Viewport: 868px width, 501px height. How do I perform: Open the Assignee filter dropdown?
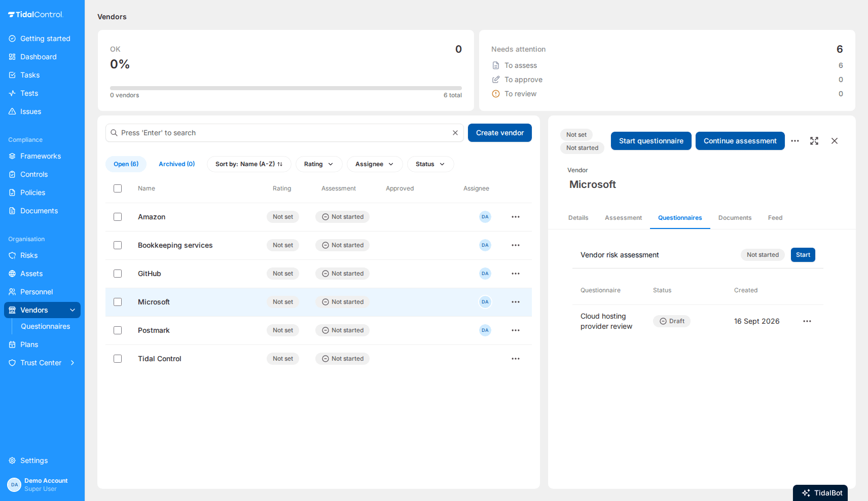[x=375, y=164]
